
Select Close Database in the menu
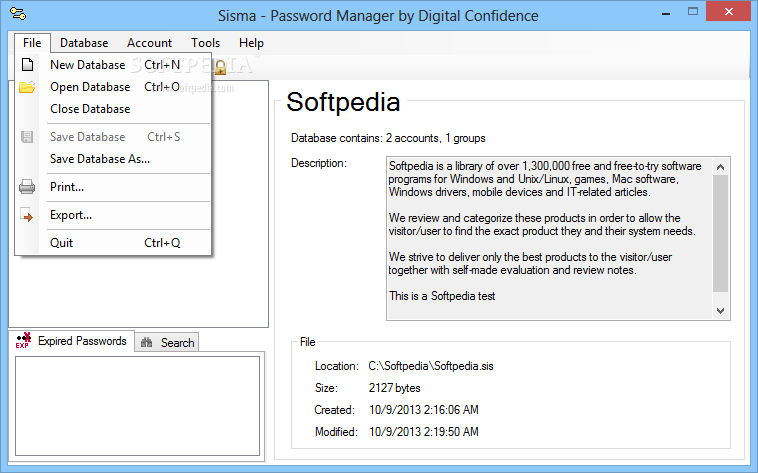pos(115,109)
